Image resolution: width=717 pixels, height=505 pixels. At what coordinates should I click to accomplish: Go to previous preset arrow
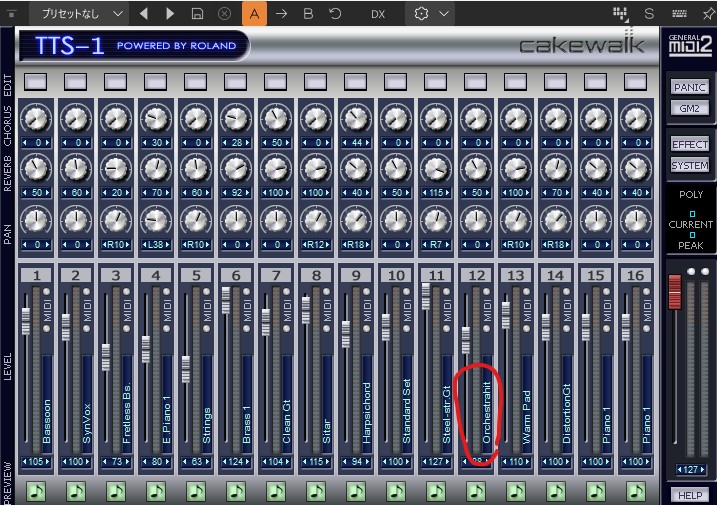pos(144,14)
